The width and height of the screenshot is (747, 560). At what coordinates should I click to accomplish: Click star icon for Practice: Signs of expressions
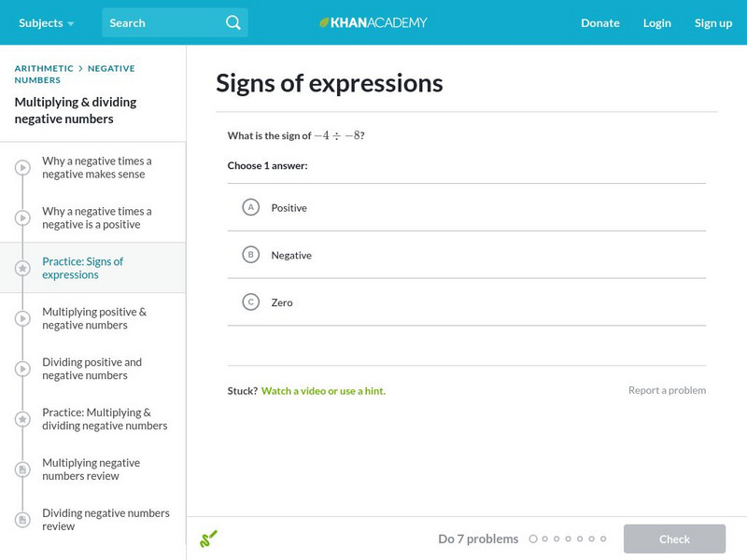[23, 269]
